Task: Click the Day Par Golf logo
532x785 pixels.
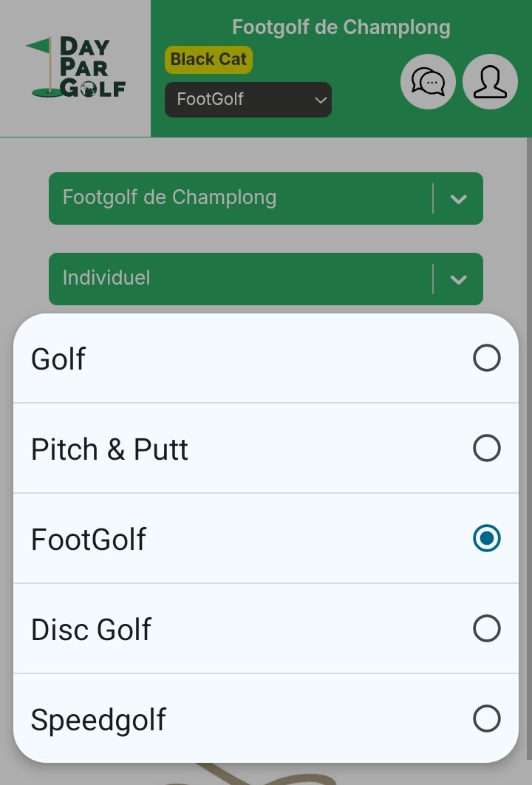Action: pyautogui.click(x=75, y=68)
